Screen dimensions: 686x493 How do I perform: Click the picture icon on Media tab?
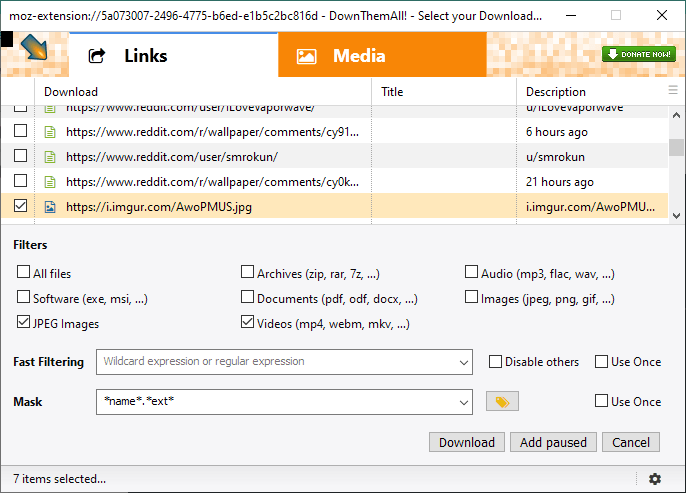click(306, 56)
